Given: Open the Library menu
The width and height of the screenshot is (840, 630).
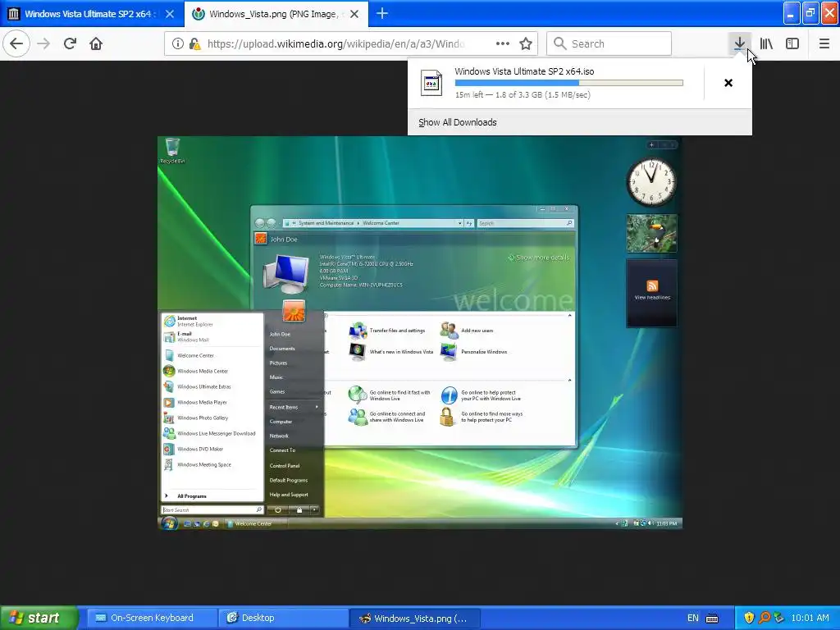Looking at the screenshot, I should point(766,43).
